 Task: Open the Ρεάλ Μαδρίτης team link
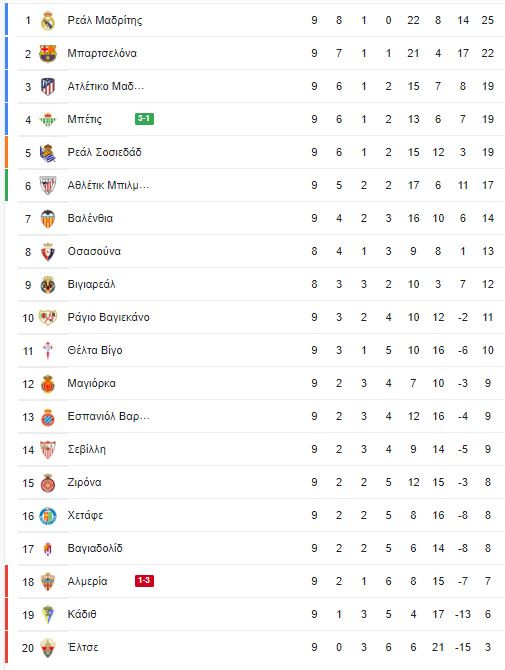[x=105, y=21]
